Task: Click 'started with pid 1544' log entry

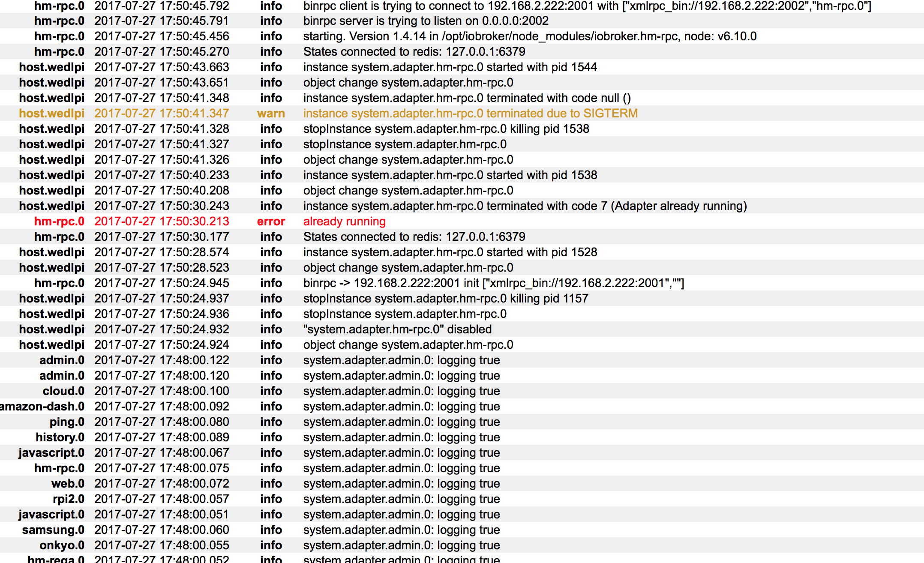Action: (x=450, y=67)
